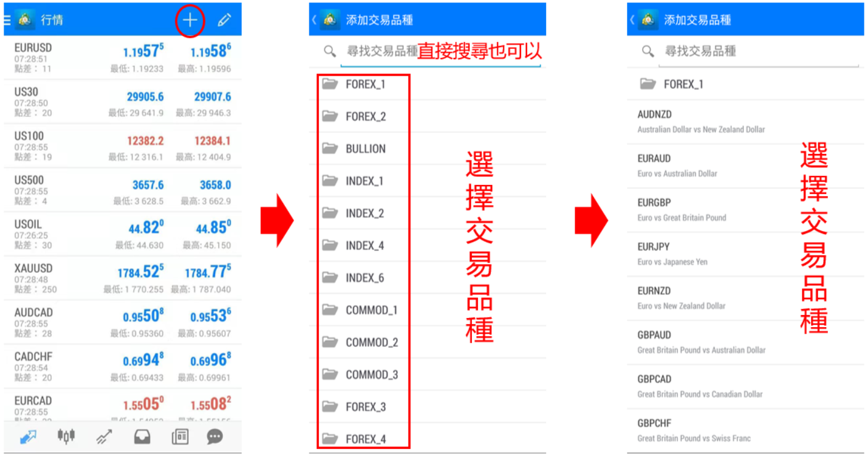The width and height of the screenshot is (868, 456).
Task: Open the News page icon
Action: [180, 437]
